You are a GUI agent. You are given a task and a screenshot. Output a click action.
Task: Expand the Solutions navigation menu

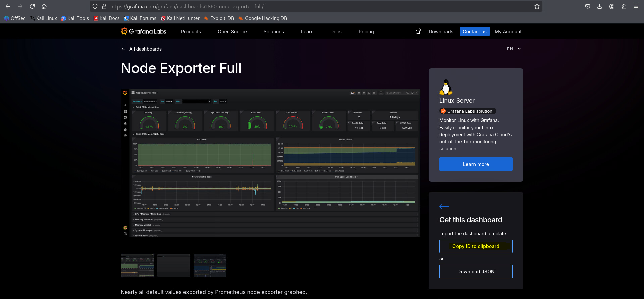coord(273,32)
